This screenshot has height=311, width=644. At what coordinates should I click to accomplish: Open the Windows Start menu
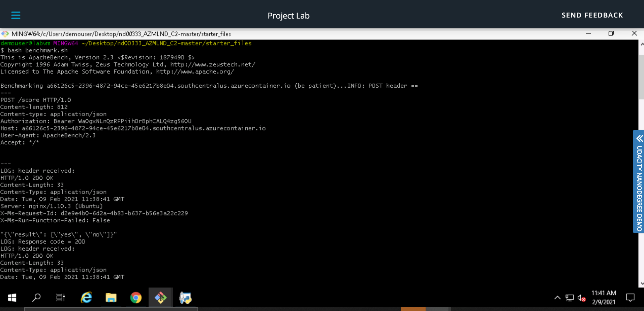12,298
